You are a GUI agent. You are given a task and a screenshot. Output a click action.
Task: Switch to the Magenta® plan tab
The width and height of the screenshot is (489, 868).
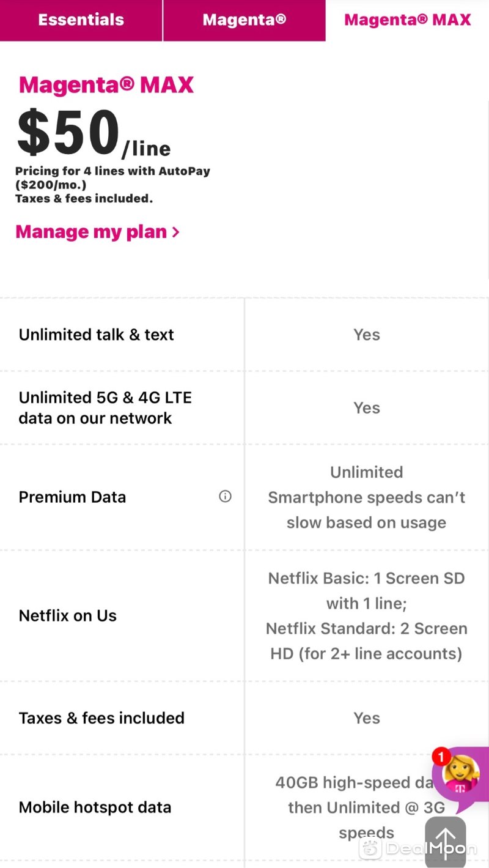point(244,20)
